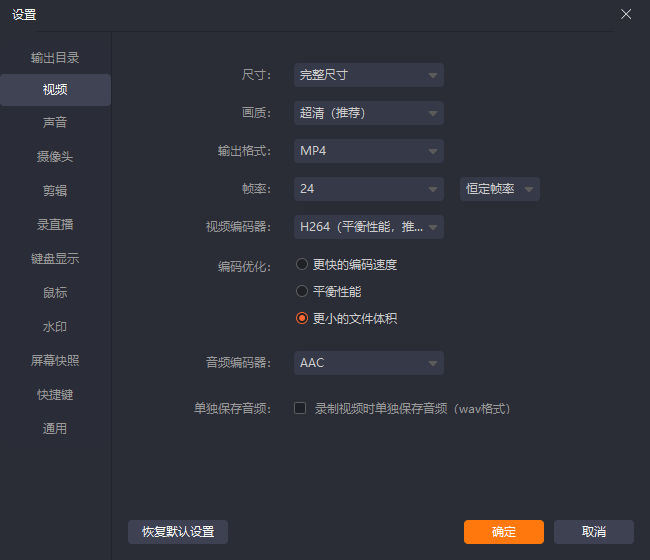Select the 平衡性能 radio option
Screen dimensions: 650x560
click(x=302, y=292)
